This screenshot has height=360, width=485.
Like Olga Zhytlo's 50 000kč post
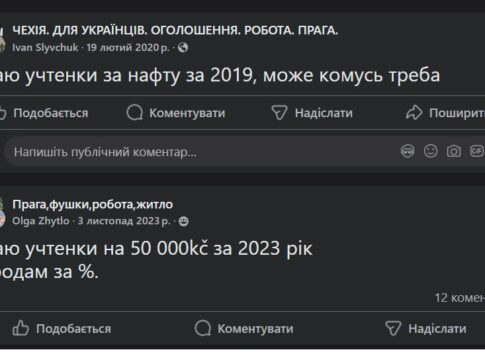click(62, 329)
